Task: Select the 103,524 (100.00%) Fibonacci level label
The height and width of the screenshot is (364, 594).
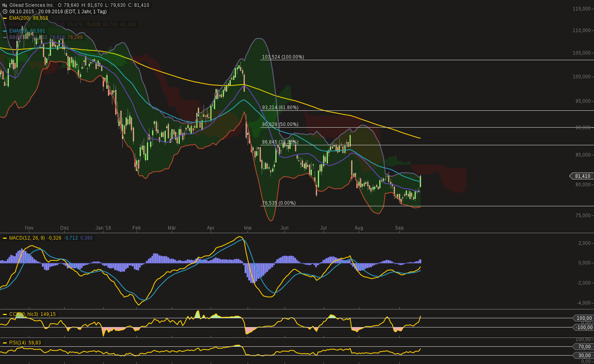Action: pos(283,57)
